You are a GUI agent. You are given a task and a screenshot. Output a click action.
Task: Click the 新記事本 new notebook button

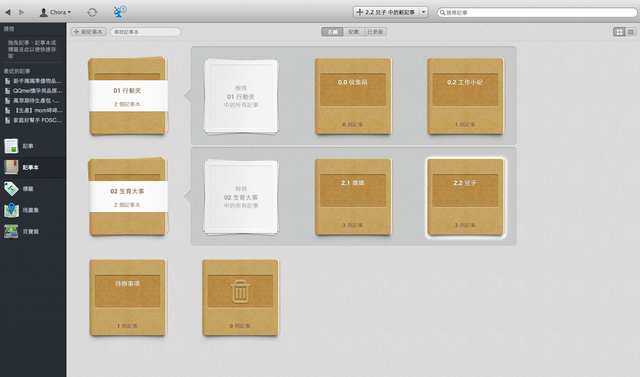pos(89,32)
